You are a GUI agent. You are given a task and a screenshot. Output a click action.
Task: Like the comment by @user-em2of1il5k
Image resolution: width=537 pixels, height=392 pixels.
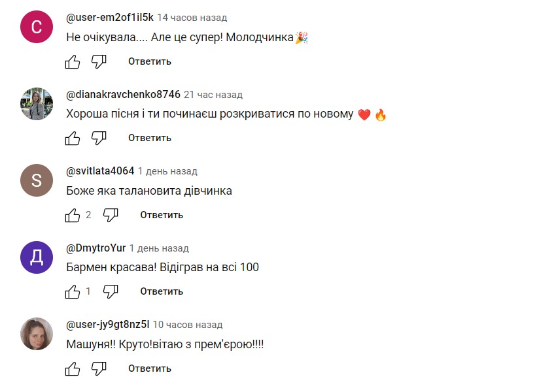(73, 61)
